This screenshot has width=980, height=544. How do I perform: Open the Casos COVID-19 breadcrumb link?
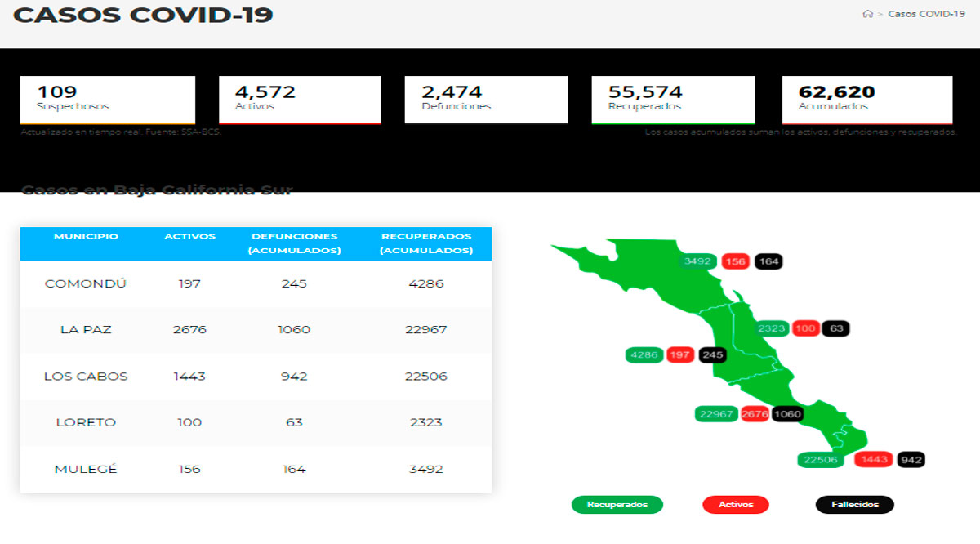(926, 14)
